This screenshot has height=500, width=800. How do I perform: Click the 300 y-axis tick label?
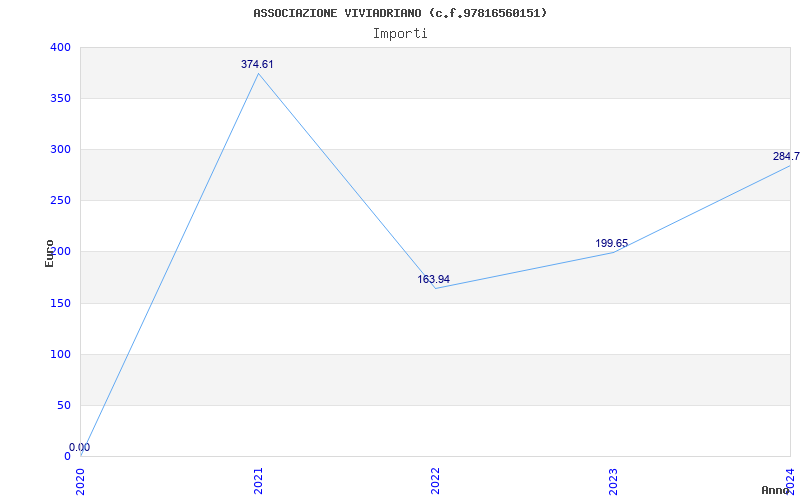click(60, 149)
